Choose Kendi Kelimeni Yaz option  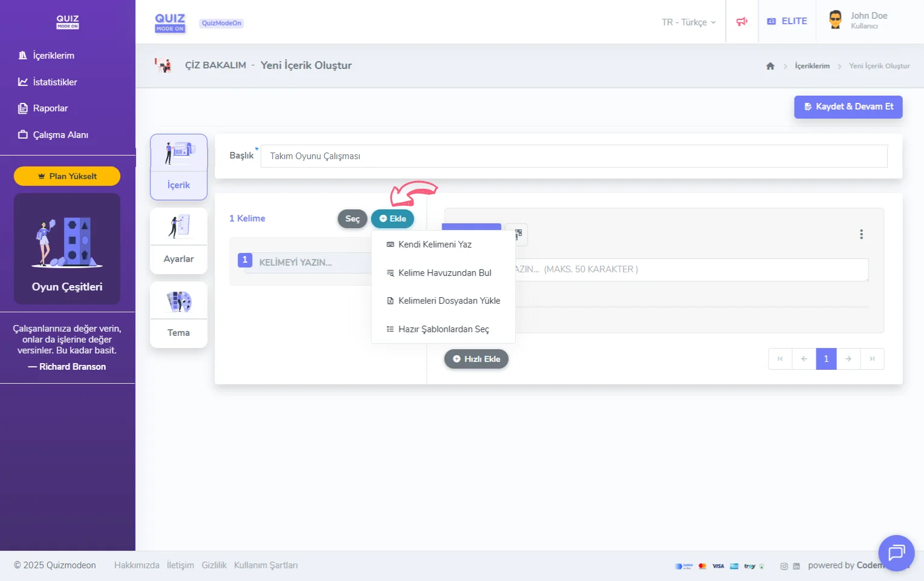434,245
